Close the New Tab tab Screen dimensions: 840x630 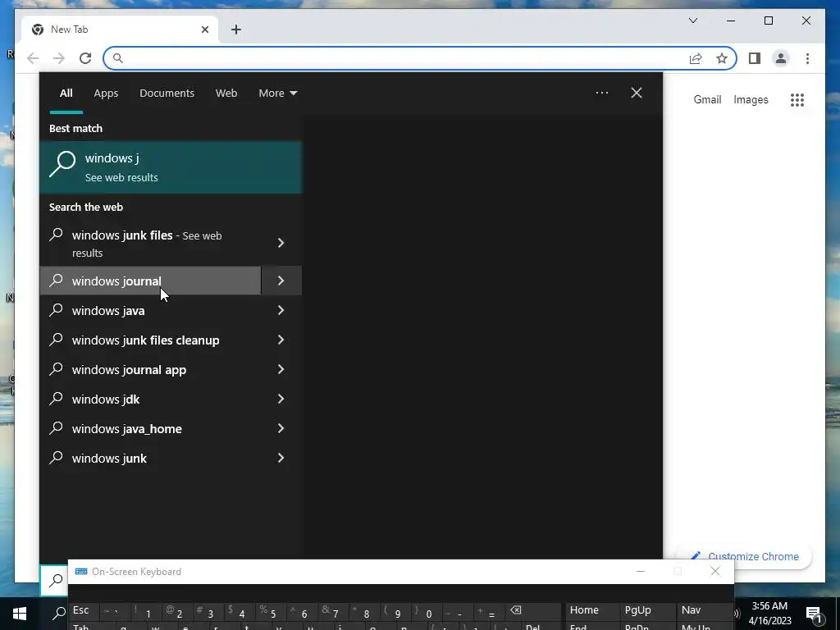[x=204, y=30]
